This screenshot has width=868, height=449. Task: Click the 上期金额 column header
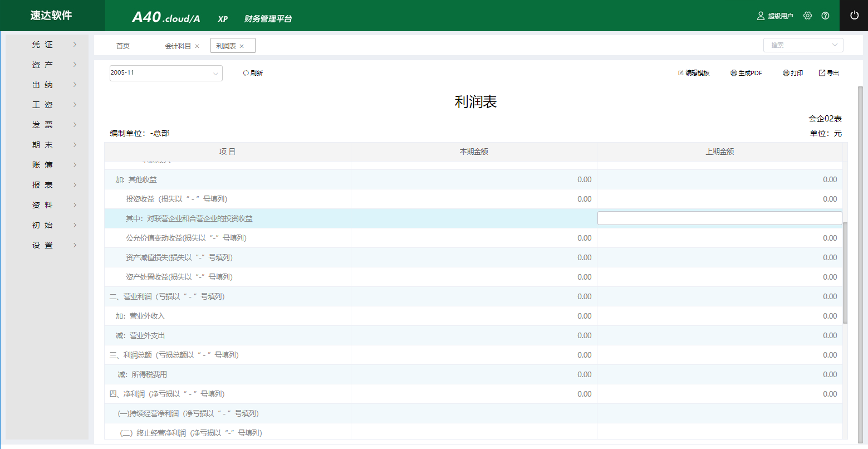[720, 152]
